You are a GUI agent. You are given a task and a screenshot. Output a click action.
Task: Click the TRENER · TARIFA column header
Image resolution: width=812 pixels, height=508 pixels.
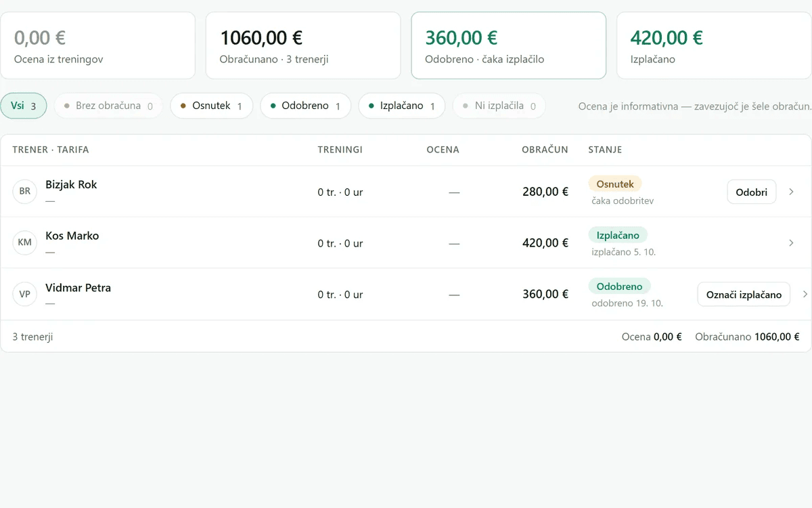tap(51, 150)
